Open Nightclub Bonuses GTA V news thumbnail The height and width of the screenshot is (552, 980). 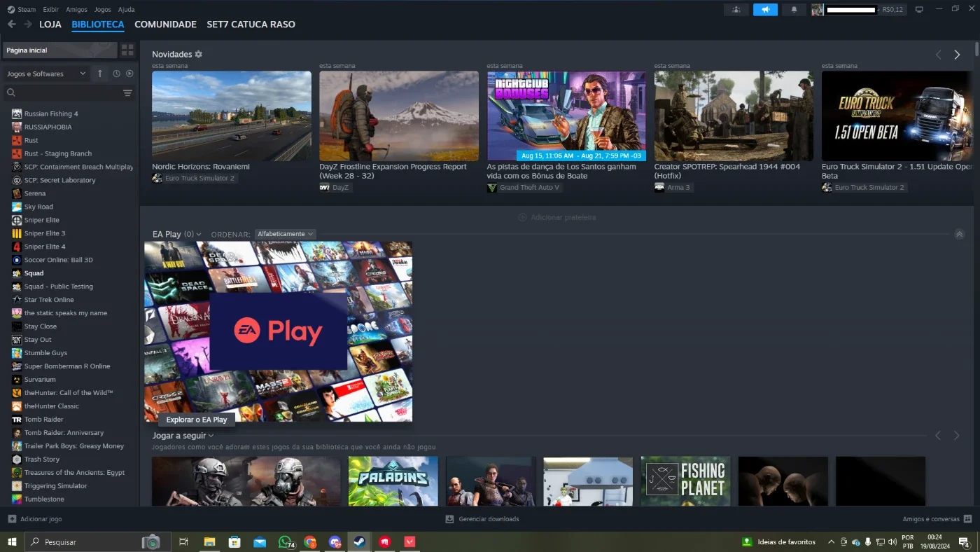point(566,116)
